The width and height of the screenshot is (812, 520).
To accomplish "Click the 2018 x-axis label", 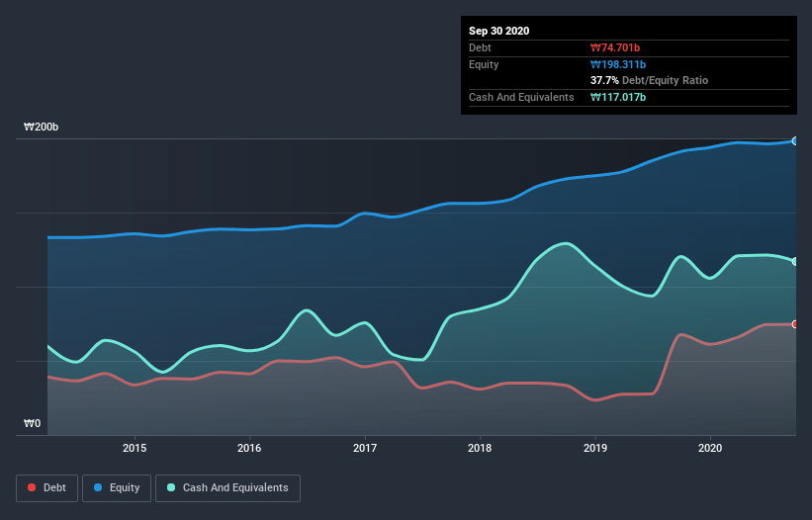I will point(480,448).
